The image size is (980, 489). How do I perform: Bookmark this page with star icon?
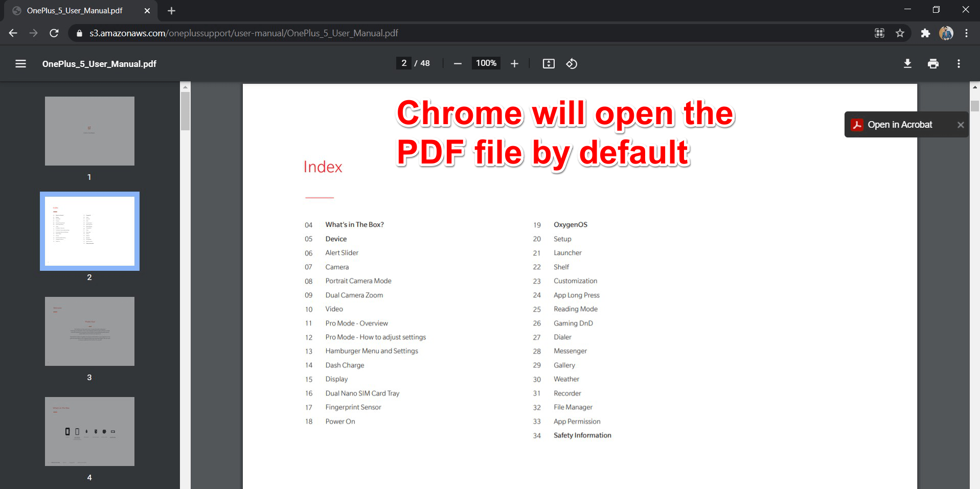pyautogui.click(x=900, y=33)
